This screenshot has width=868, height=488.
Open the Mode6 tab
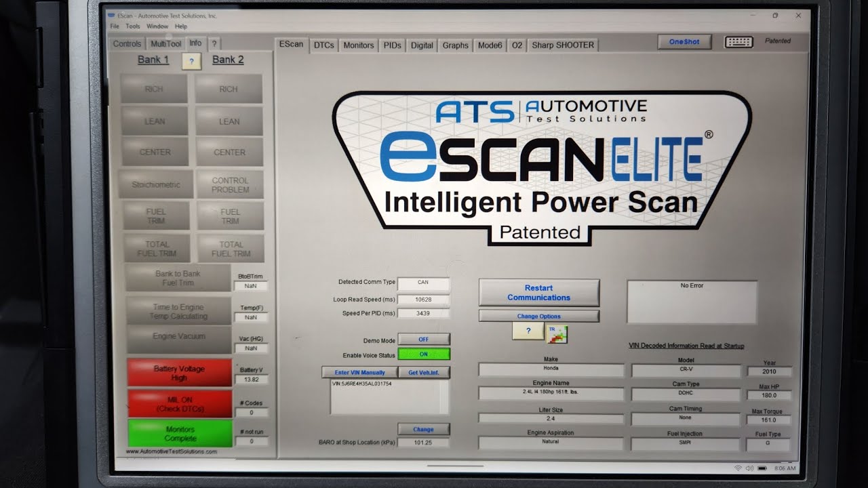click(x=490, y=45)
